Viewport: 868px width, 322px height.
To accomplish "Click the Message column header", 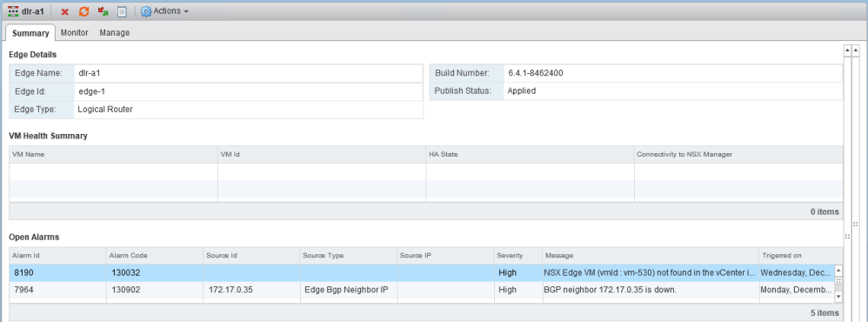I will (x=651, y=256).
